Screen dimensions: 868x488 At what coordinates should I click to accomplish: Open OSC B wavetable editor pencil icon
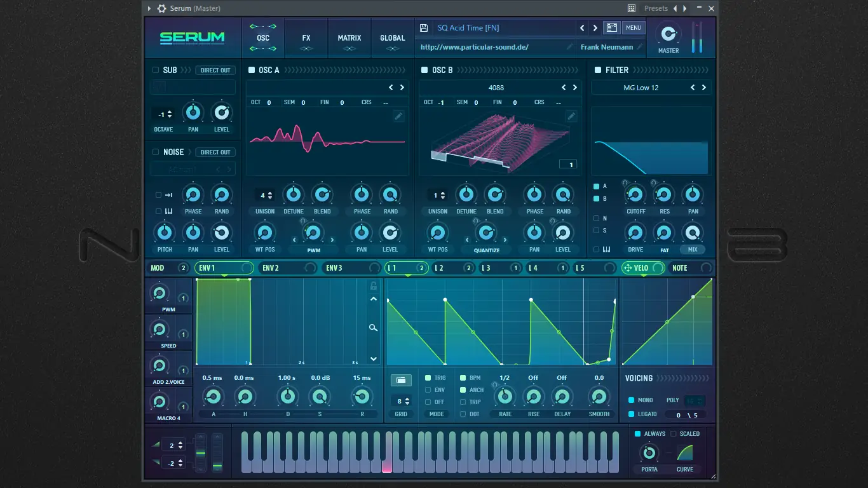pos(571,116)
